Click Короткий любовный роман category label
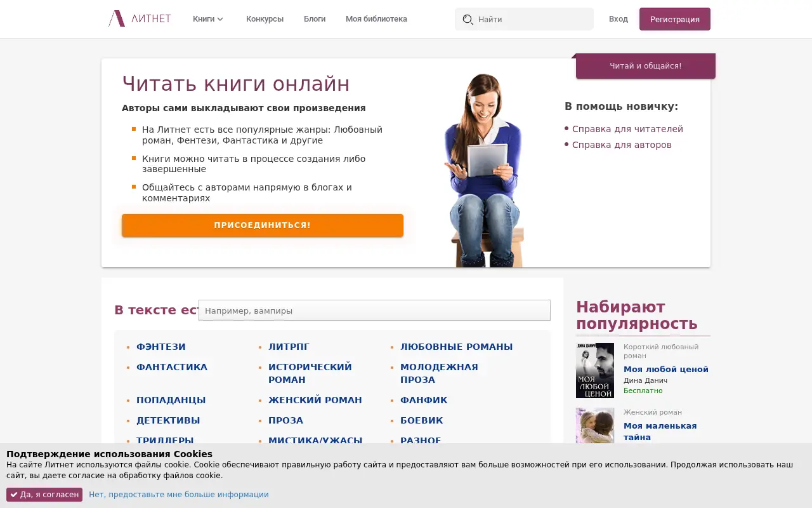Image resolution: width=812 pixels, height=508 pixels. (x=661, y=351)
